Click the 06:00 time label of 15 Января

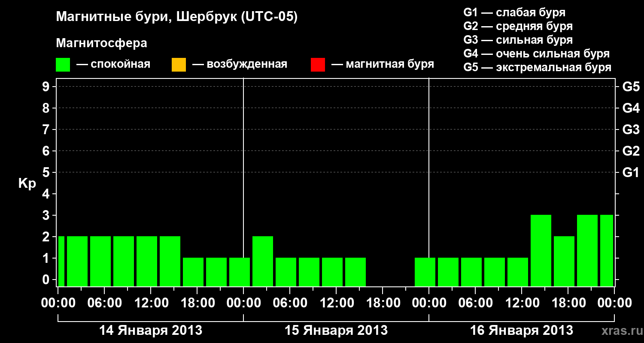coord(290,303)
